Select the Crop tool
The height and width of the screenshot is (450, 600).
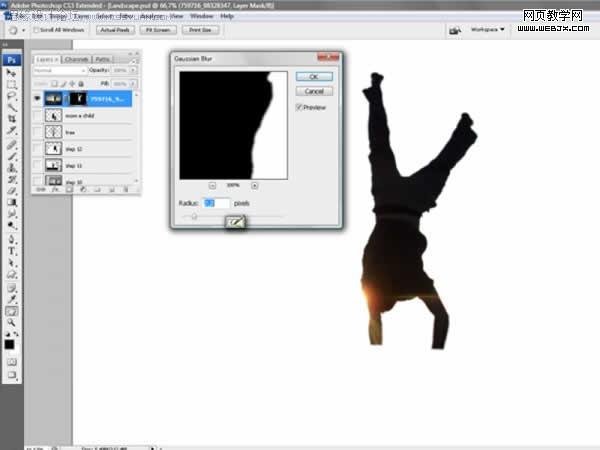[11, 119]
